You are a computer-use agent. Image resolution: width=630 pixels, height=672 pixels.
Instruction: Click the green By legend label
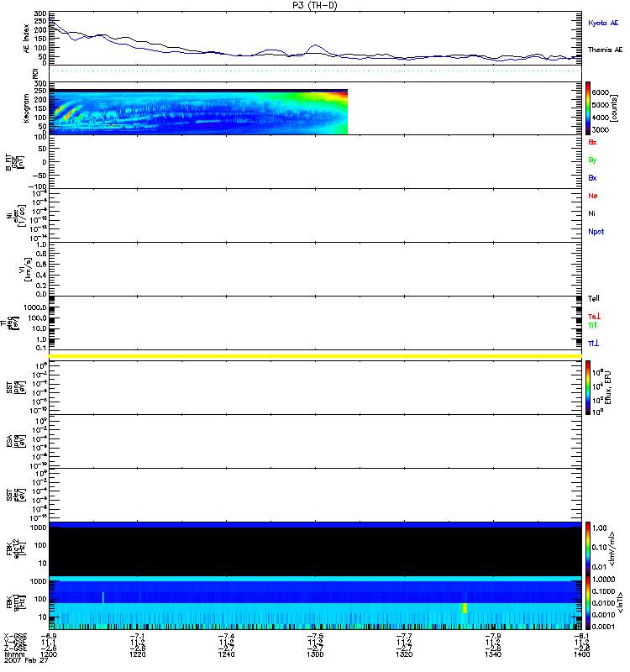pos(592,160)
